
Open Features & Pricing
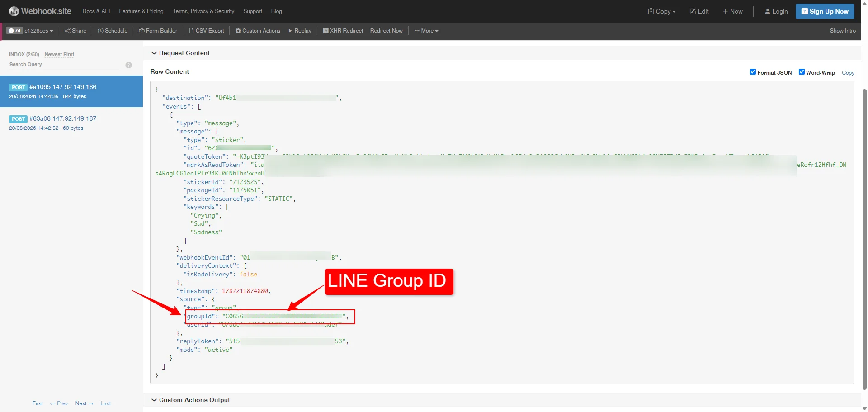(x=141, y=11)
